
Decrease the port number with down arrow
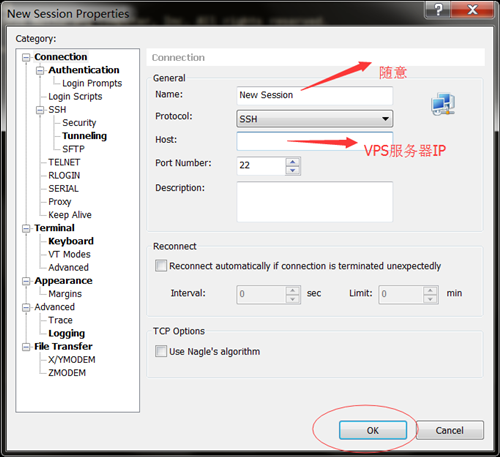click(x=293, y=170)
